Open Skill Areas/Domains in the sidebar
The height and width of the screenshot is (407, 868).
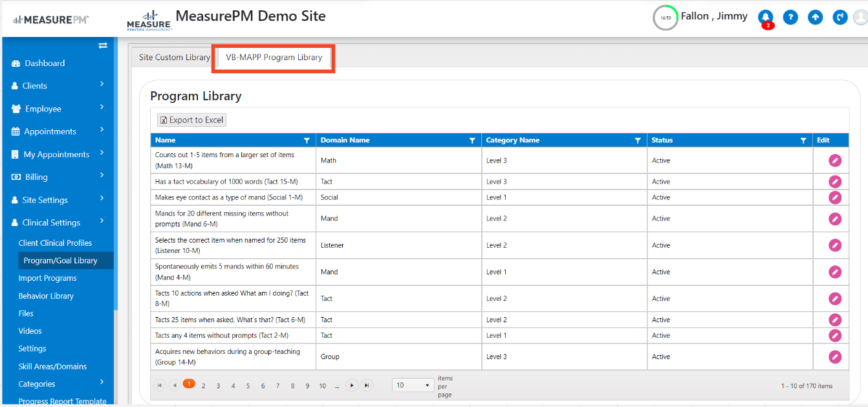[52, 366]
